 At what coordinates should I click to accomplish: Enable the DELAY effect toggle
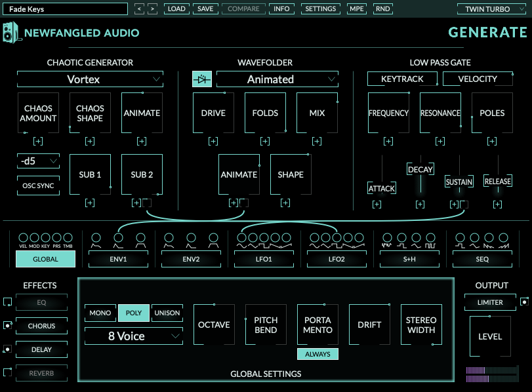coord(8,349)
